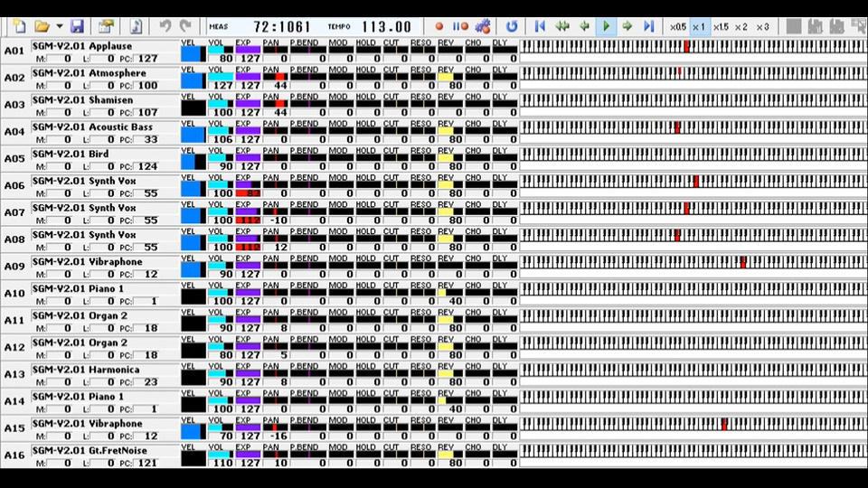Adjust REV slider on Acoustic Bass track
Image resolution: width=868 pixels, height=488 pixels.
point(450,131)
